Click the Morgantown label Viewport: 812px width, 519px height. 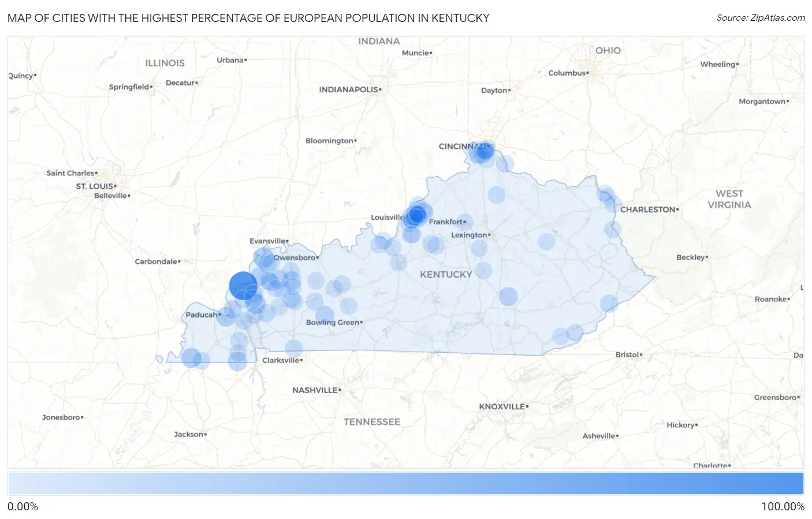coord(762,102)
